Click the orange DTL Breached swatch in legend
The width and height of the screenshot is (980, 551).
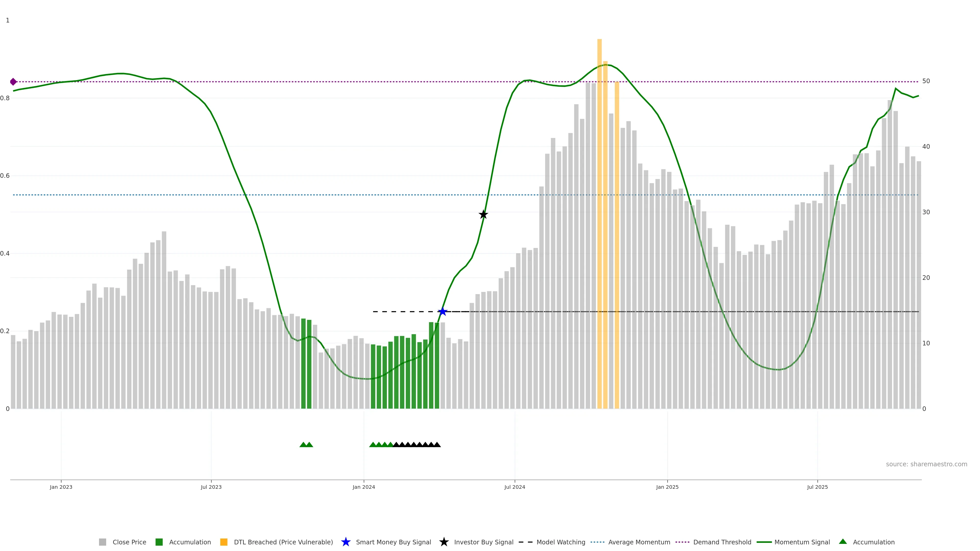[x=224, y=542]
